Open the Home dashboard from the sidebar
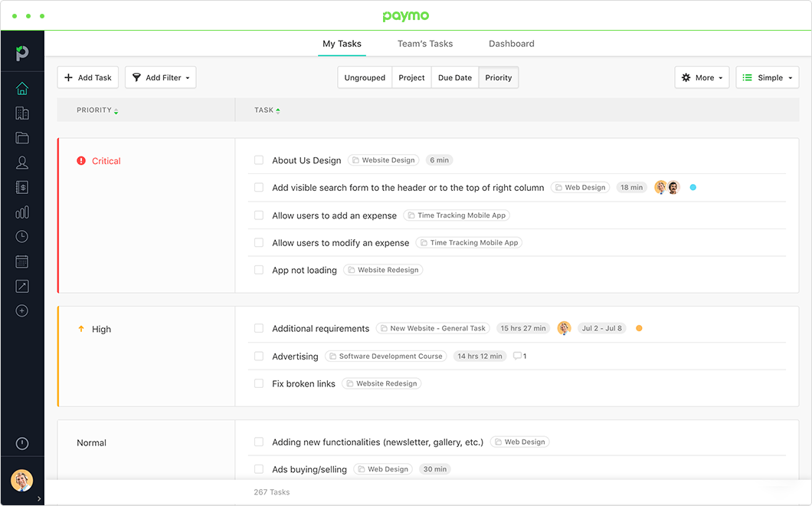The width and height of the screenshot is (812, 506). [22, 87]
